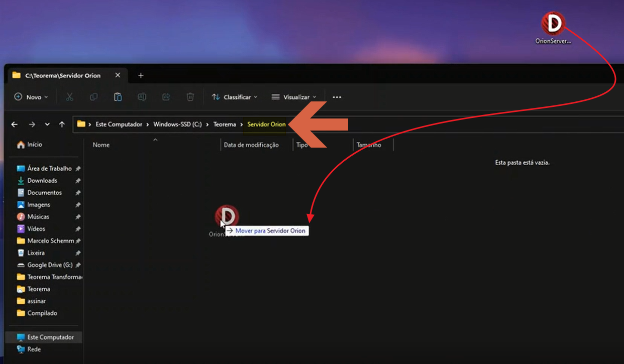Click pin icon next to Vídeos

click(78, 229)
